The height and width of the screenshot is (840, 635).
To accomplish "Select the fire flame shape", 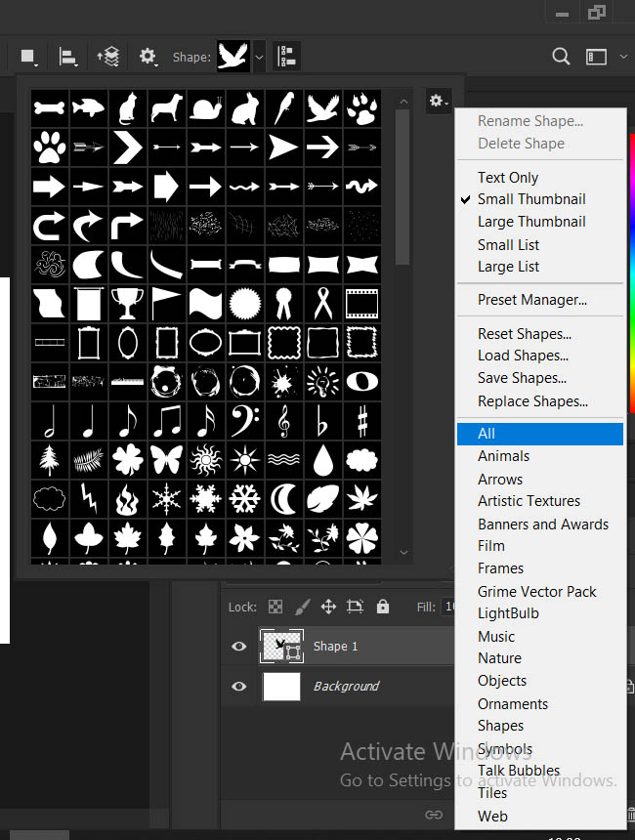I will (x=128, y=499).
